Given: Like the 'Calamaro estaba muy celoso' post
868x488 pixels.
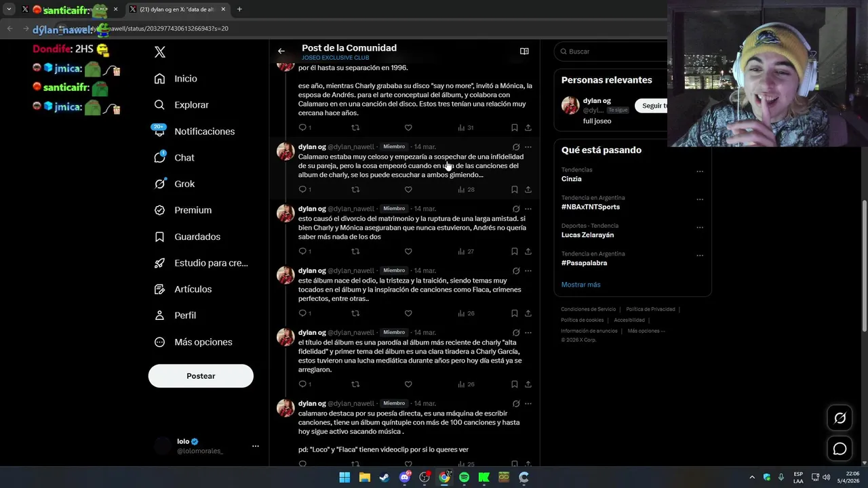Looking at the screenshot, I should click(x=408, y=190).
